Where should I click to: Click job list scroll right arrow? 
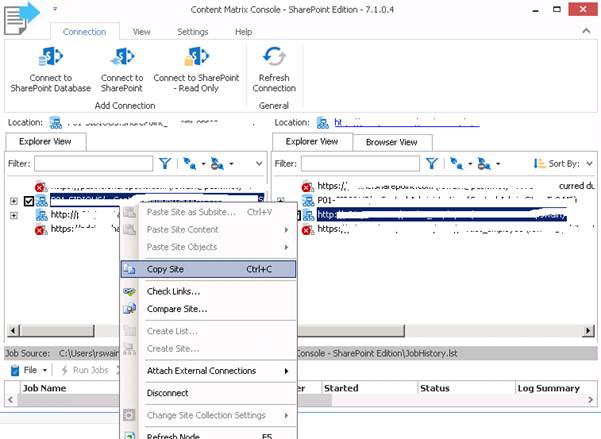click(x=590, y=400)
